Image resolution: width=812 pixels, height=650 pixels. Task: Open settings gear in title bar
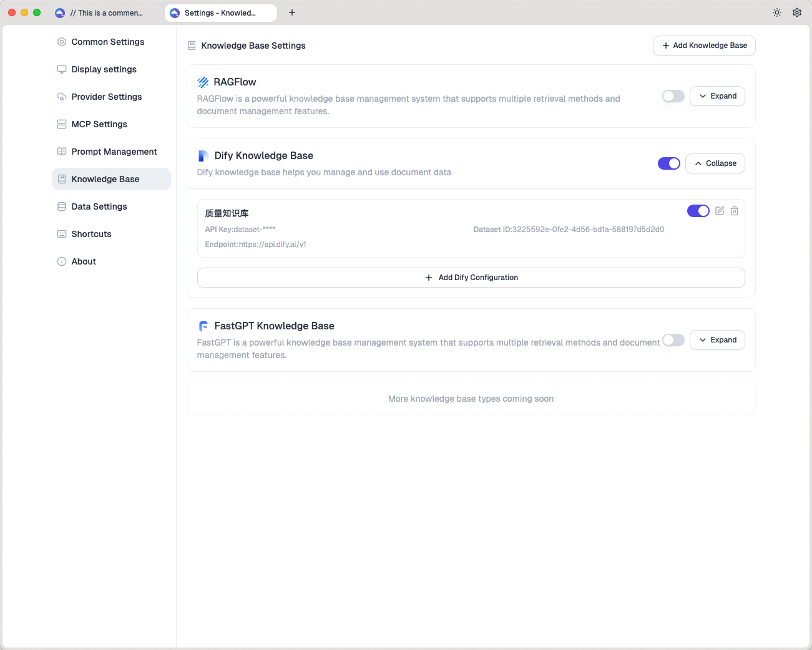(797, 12)
